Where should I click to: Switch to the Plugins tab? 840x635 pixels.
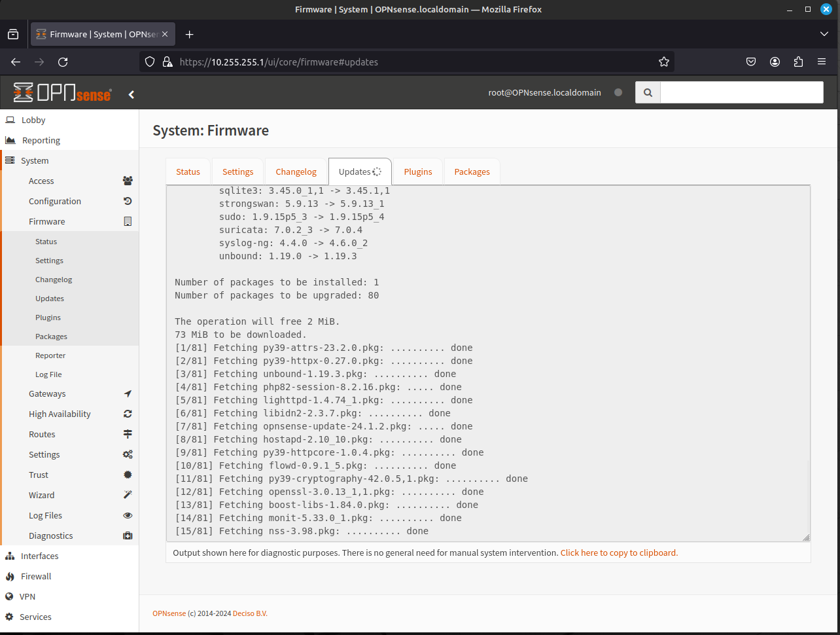point(418,172)
